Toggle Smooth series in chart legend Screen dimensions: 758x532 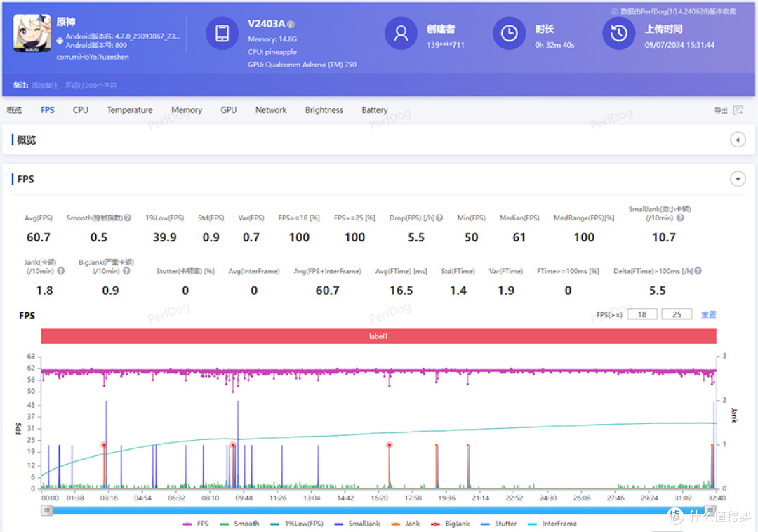[x=239, y=524]
